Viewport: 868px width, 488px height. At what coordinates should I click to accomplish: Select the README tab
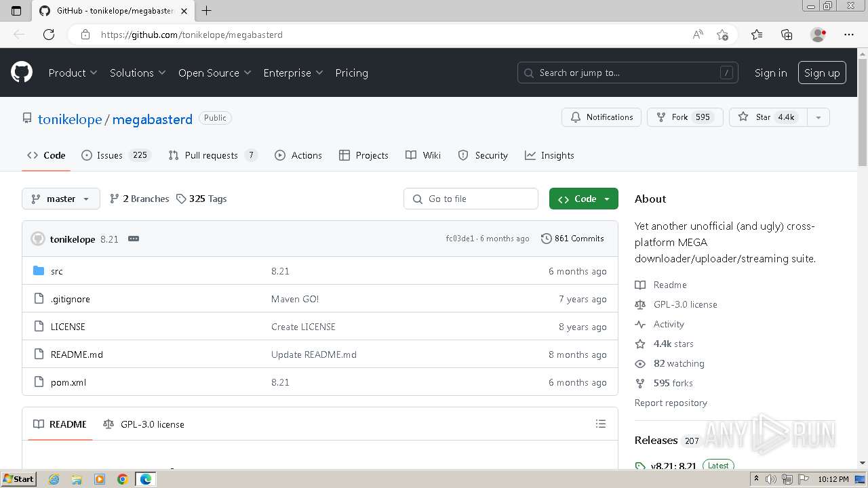point(60,424)
